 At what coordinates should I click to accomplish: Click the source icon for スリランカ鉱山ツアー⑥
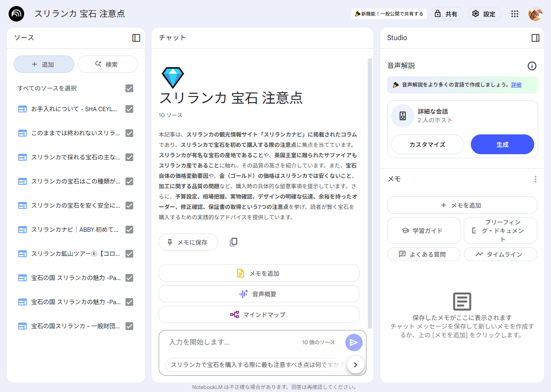click(x=22, y=254)
